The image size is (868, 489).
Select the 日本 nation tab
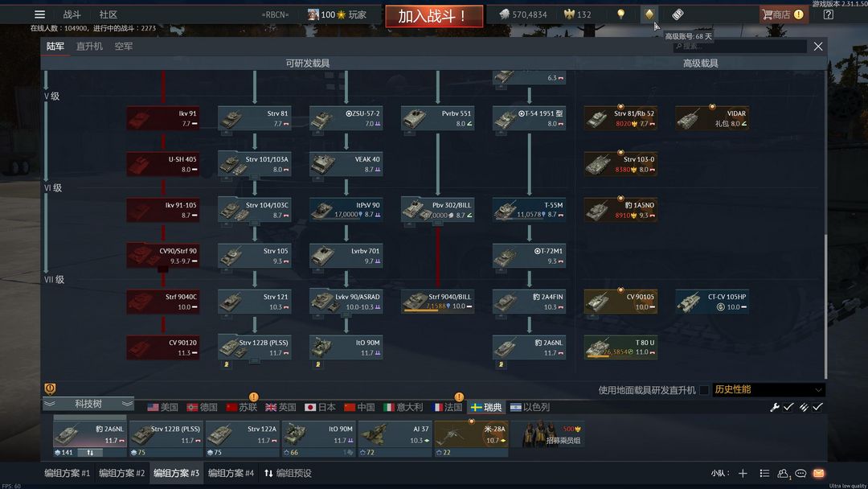pyautogui.click(x=320, y=407)
